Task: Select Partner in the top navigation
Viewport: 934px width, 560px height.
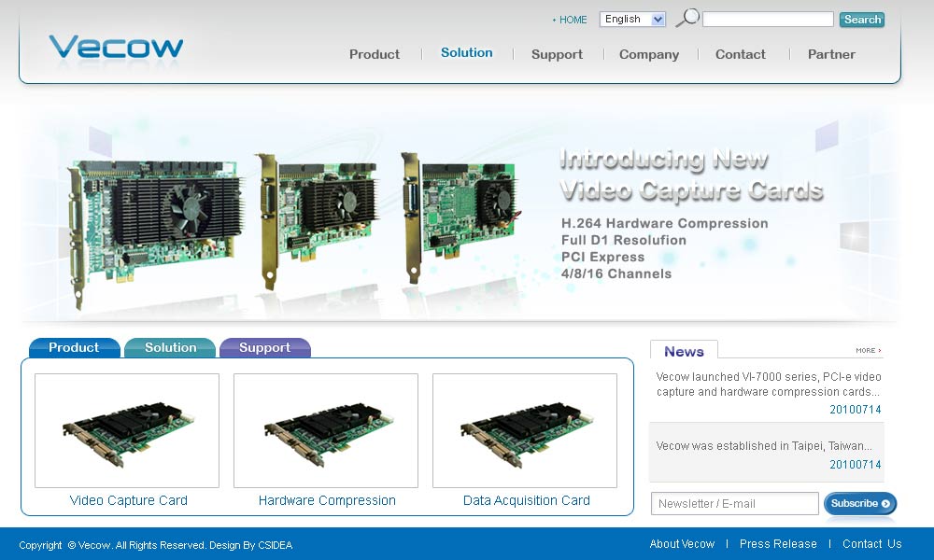Action: (831, 54)
